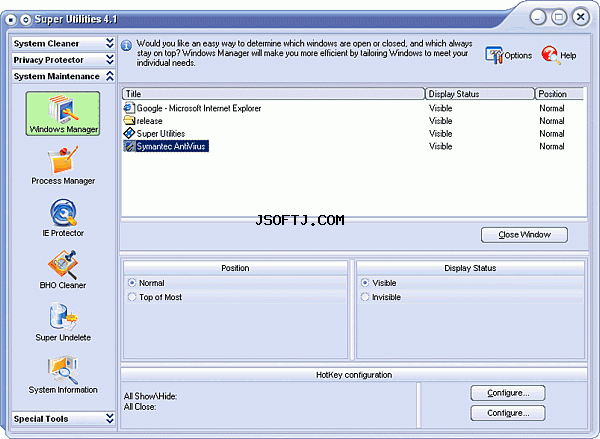Open the Process Manager tool

point(63,165)
